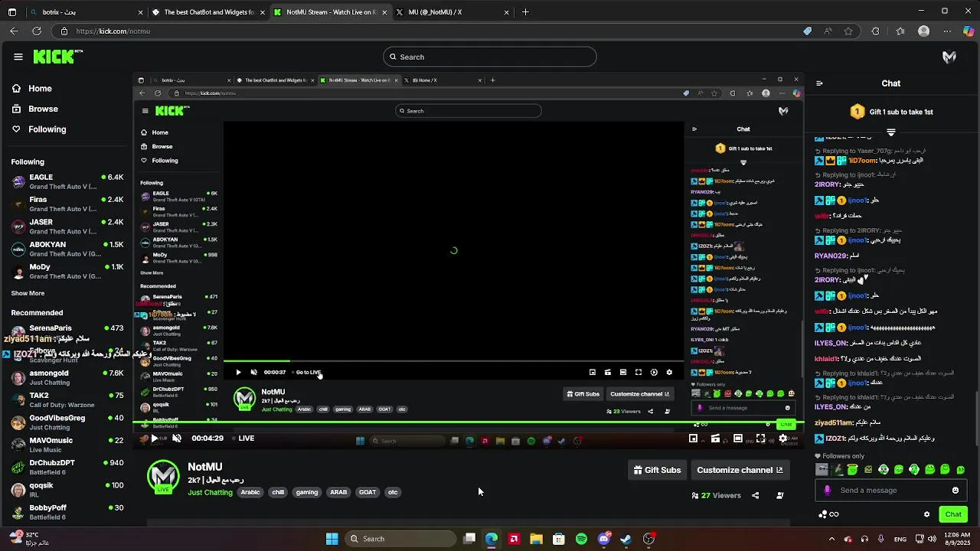Viewport: 980px width, 551px height.
Task: Open DrChubzDPT recommended channel
Action: pyautogui.click(x=67, y=468)
